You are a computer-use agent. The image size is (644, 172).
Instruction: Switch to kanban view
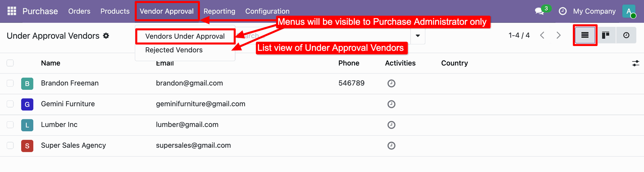click(605, 35)
